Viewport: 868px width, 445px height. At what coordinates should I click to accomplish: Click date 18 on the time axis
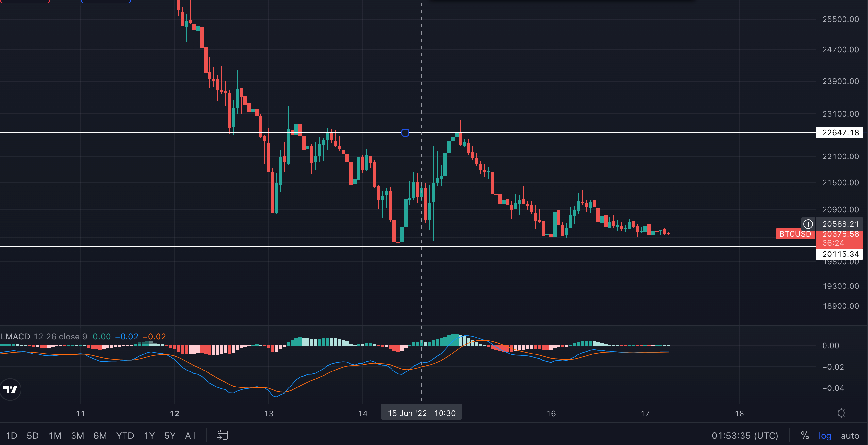point(739,413)
